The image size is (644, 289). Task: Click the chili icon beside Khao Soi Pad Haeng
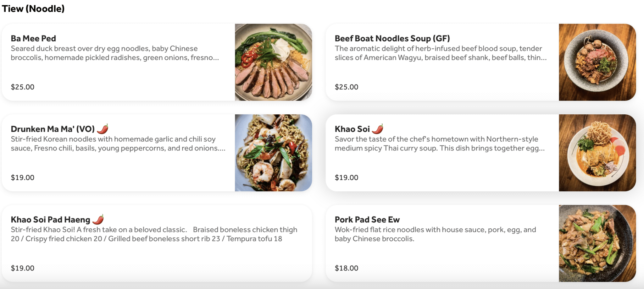point(99,219)
